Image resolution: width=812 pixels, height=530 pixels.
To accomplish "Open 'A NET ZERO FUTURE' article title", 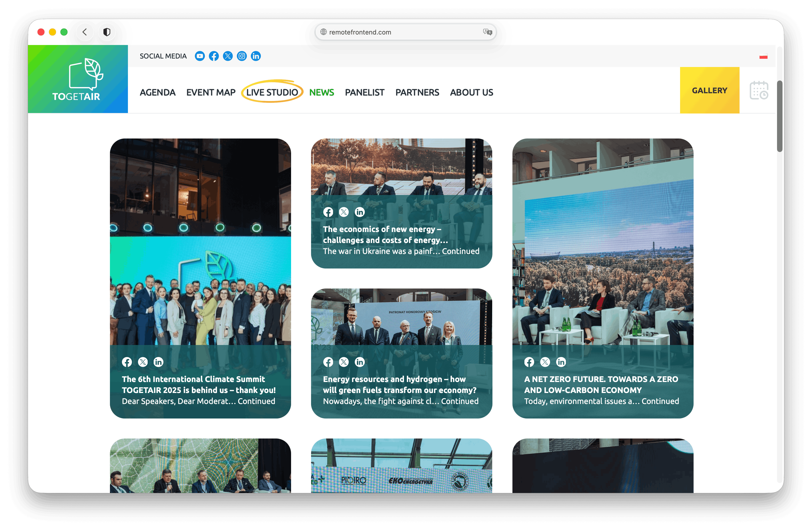I will coord(601,384).
